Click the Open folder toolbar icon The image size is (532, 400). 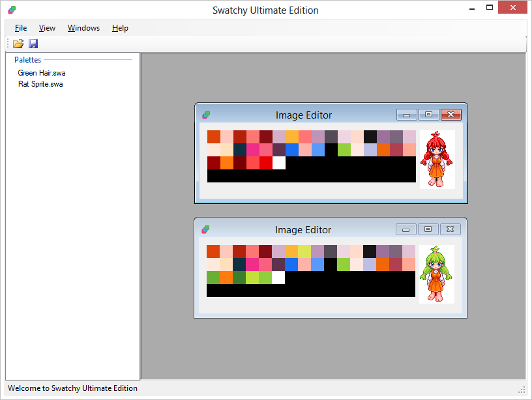[x=18, y=44]
